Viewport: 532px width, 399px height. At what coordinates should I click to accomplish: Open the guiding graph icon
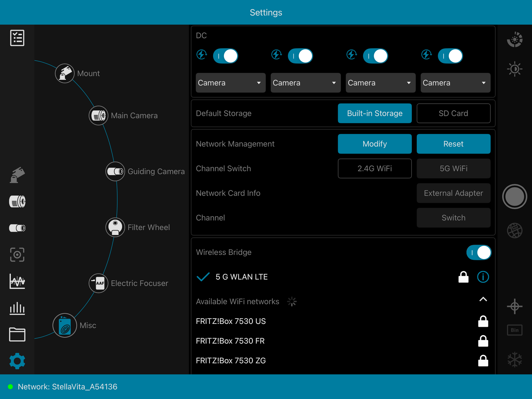coord(17,281)
